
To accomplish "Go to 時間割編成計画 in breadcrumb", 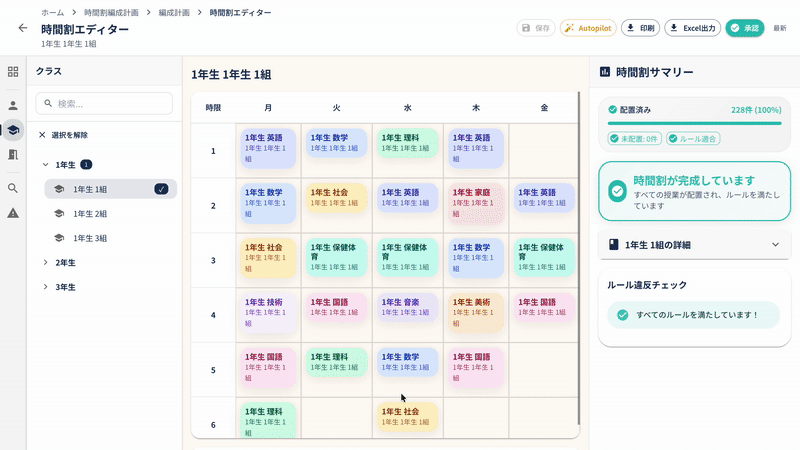I will [110, 12].
